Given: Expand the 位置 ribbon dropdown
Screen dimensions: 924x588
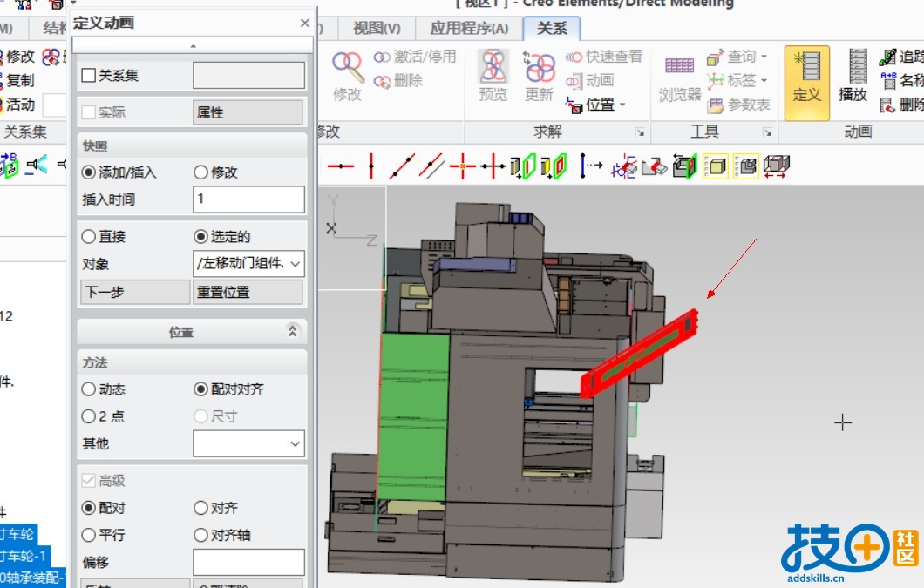Looking at the screenshot, I should coord(622,105).
